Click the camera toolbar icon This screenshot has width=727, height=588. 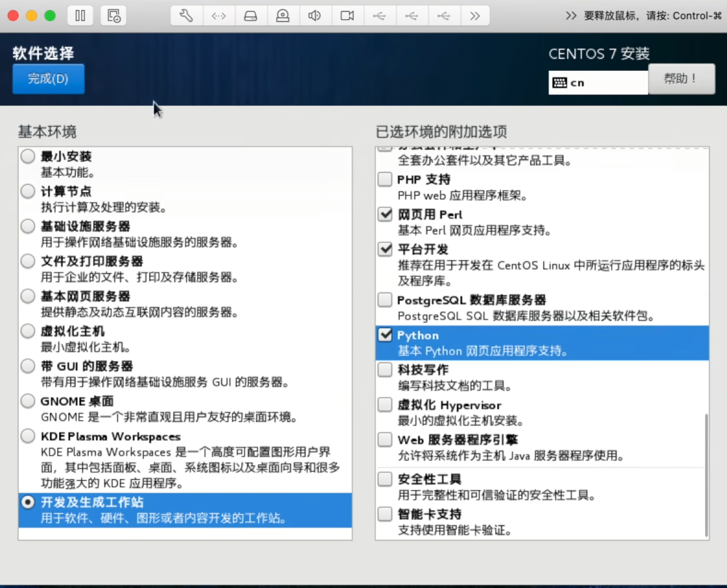tap(347, 15)
